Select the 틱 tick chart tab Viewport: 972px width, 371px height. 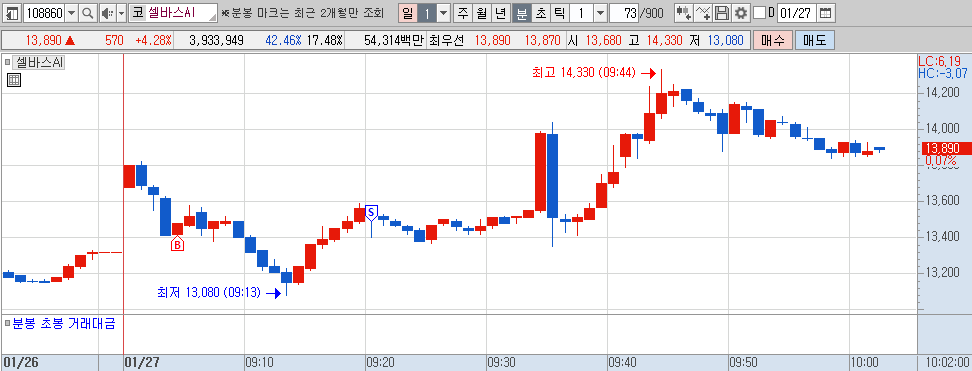559,12
